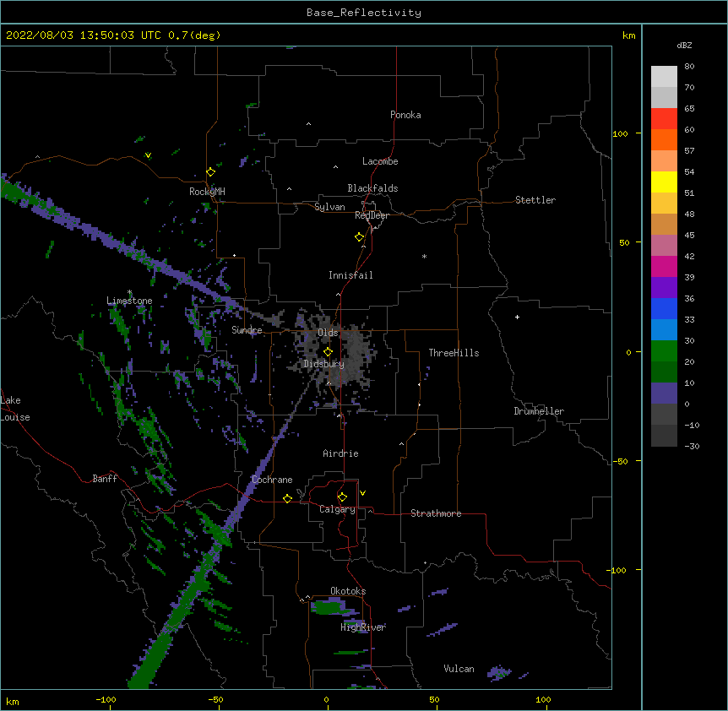Screen dimensions: 728x711
Task: Click the yellow marker above Calgary label
Action: (x=342, y=497)
